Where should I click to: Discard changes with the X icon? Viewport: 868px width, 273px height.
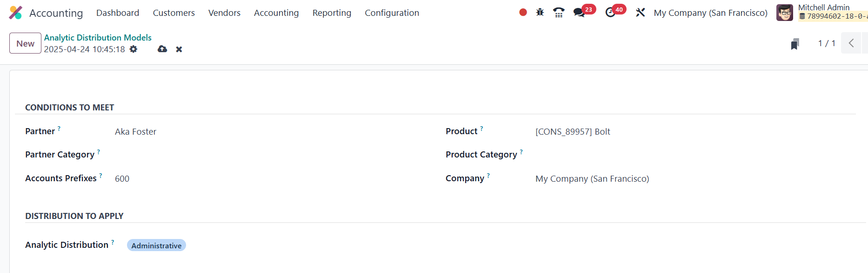click(179, 49)
